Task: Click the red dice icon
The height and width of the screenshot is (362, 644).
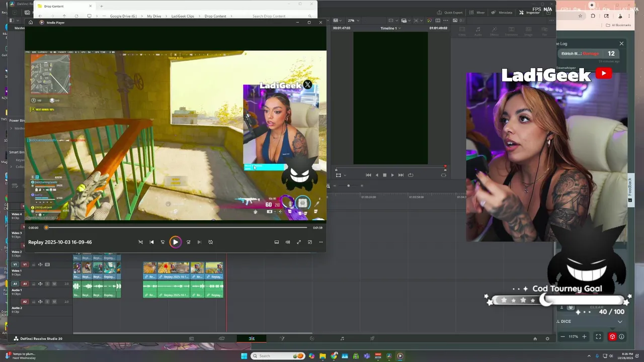Action: point(612,336)
